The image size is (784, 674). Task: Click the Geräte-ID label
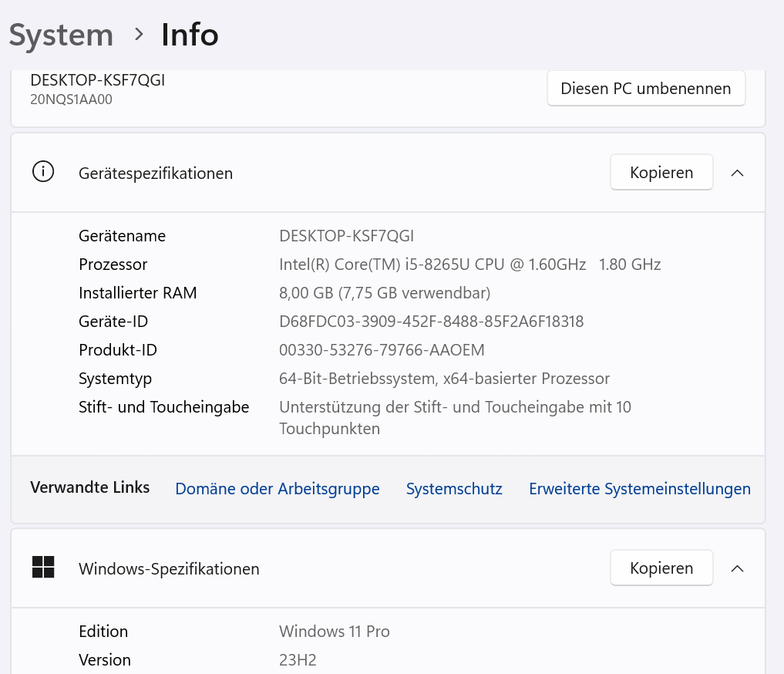(x=113, y=321)
